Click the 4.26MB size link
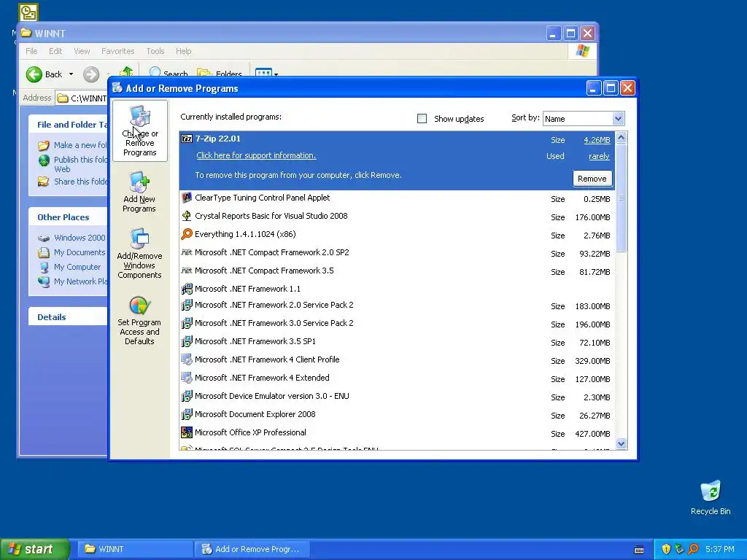 coord(597,140)
